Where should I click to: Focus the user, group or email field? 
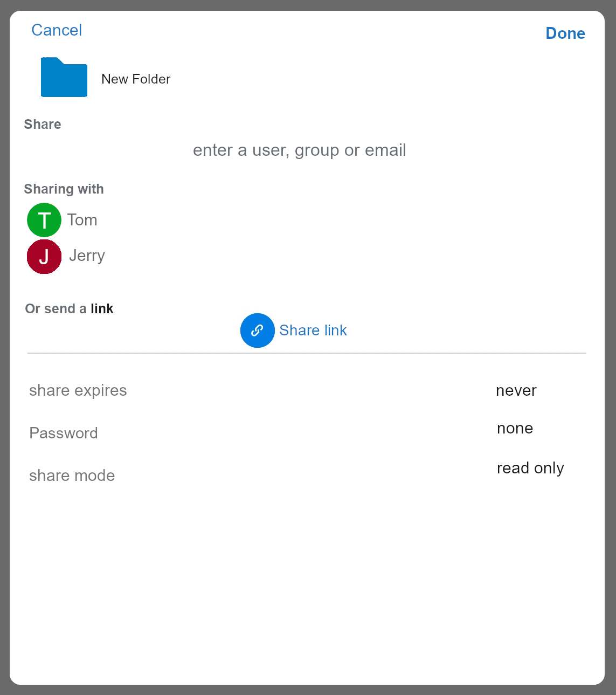click(300, 150)
